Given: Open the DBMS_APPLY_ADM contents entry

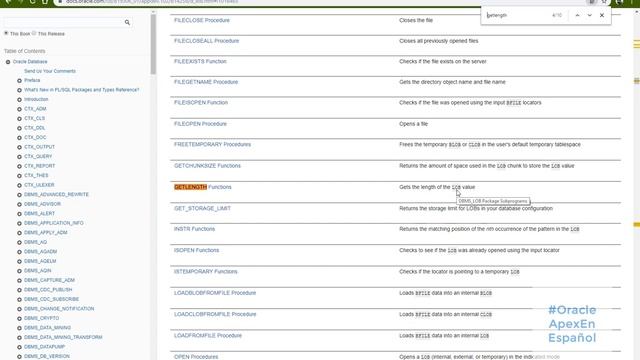Looking at the screenshot, I should (x=46, y=233).
